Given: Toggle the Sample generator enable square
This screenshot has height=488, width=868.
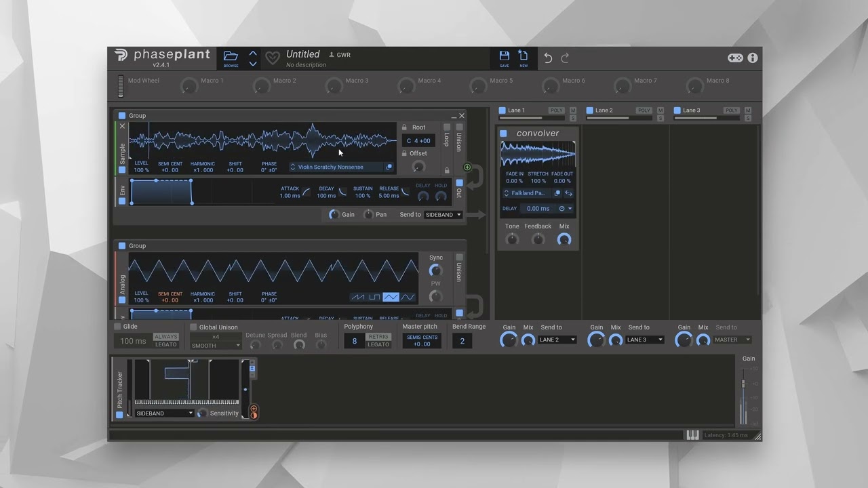Looking at the screenshot, I should pos(122,169).
